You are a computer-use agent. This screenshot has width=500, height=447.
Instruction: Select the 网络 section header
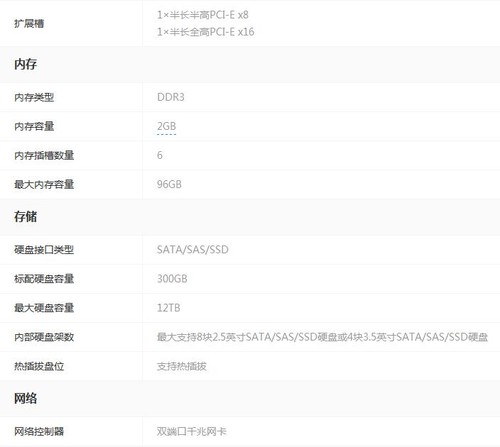click(x=25, y=398)
